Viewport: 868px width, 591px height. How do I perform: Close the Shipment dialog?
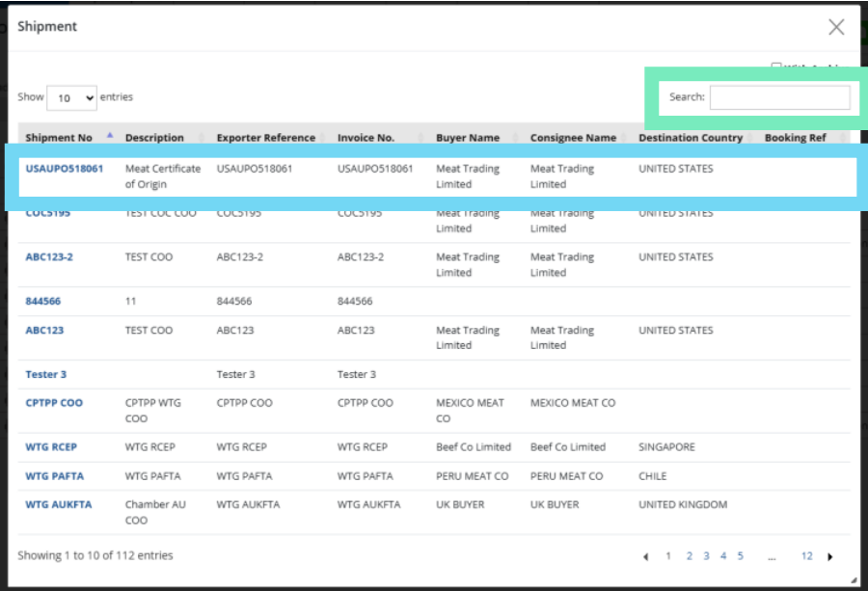[x=836, y=27]
